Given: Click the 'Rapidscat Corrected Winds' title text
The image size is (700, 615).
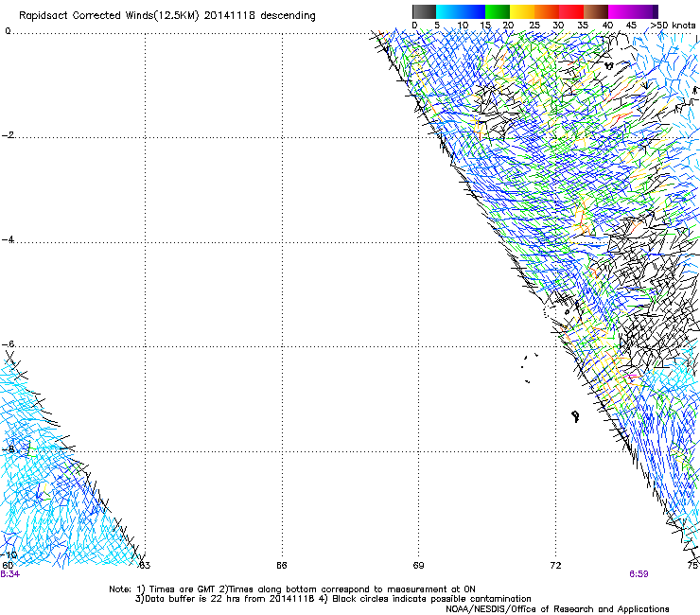Looking at the screenshot, I should coord(85,16).
